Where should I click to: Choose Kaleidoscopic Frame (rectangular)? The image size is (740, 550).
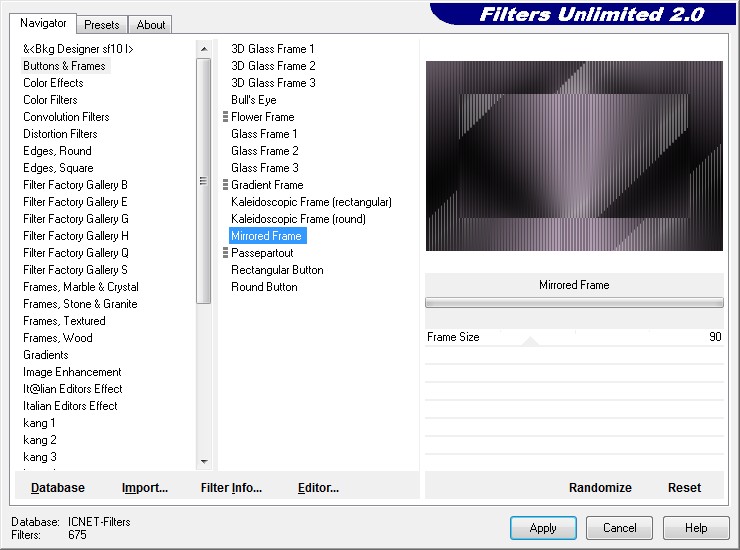[311, 202]
